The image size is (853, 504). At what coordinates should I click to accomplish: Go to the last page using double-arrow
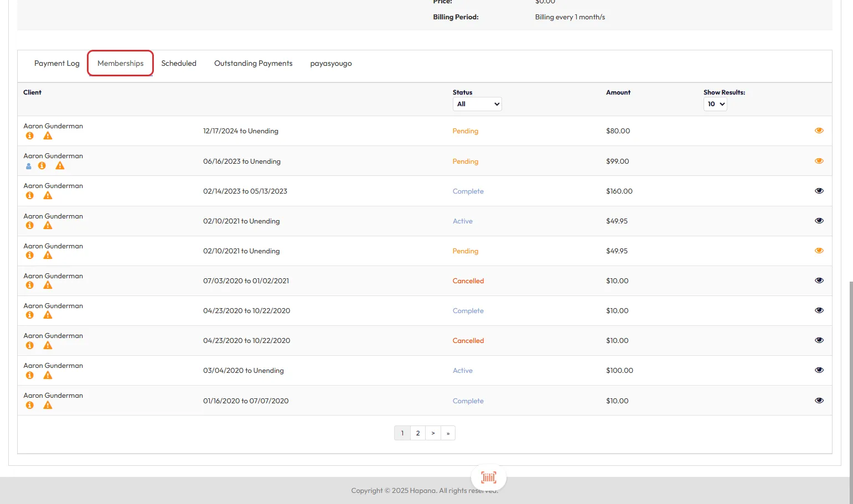click(448, 433)
